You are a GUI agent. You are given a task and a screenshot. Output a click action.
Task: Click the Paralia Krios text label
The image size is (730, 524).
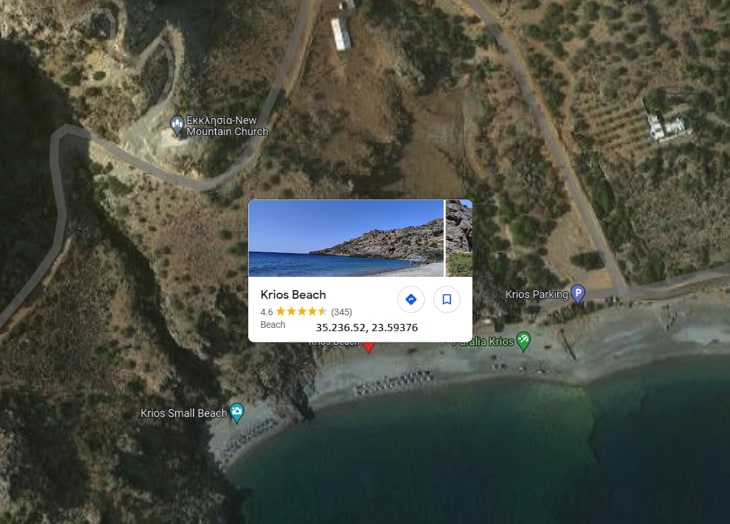(x=484, y=342)
